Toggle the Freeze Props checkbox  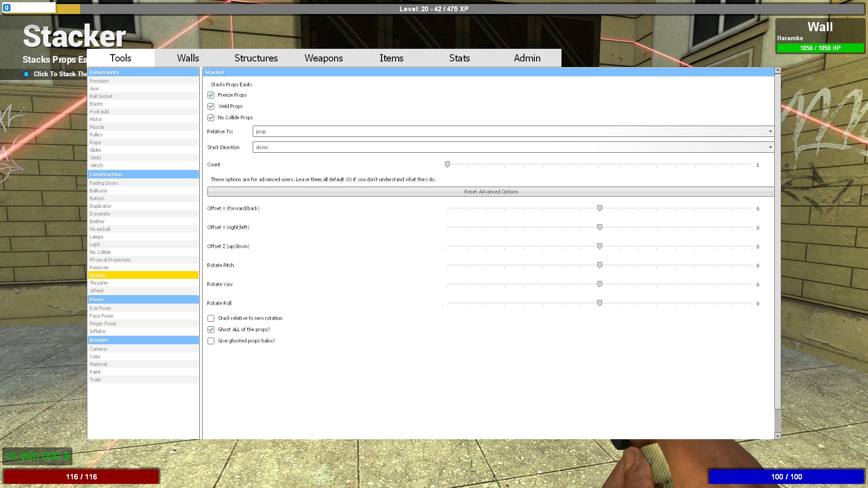click(x=211, y=95)
